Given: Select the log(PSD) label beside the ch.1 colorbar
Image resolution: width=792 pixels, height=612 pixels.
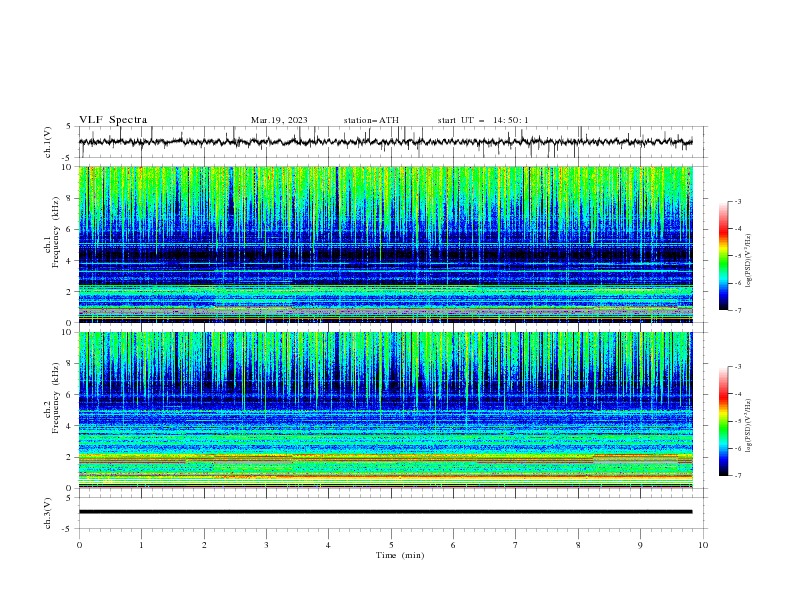Looking at the screenshot, I should click(748, 260).
